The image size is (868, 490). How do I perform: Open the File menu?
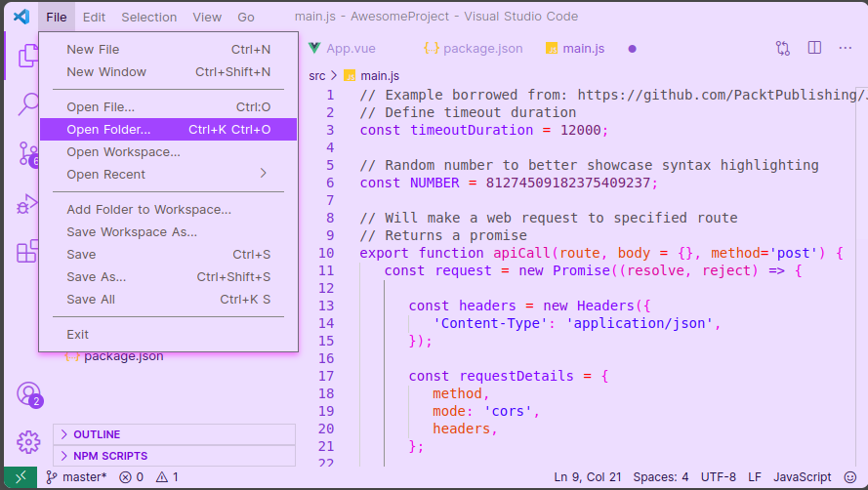coord(57,18)
